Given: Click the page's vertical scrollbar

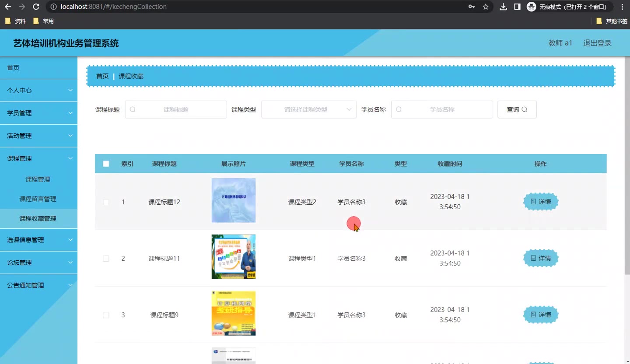Looking at the screenshot, I should point(627,175).
